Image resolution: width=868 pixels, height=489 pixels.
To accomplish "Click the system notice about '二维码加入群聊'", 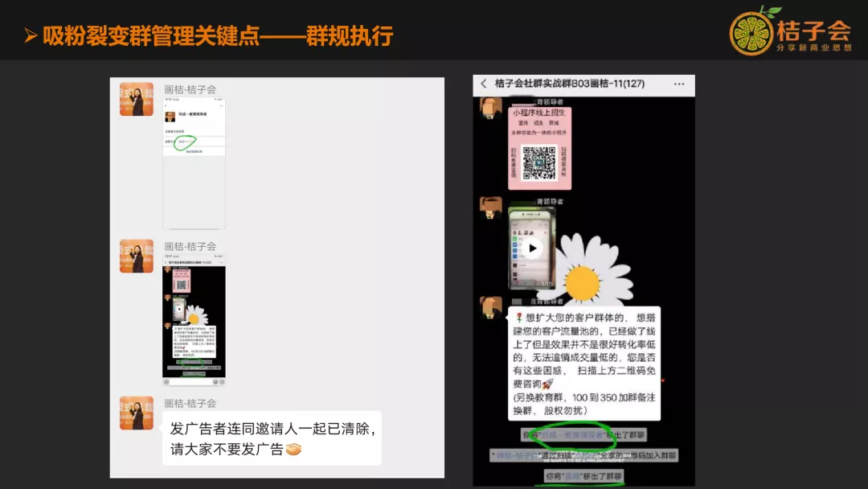I will point(583,455).
